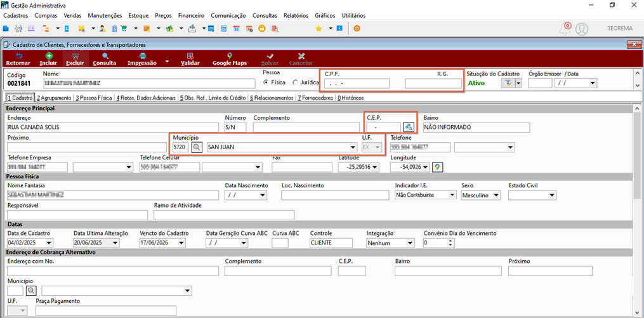Expand the Impressão dropdown arrow
The image size is (644, 318).
click(x=167, y=62)
